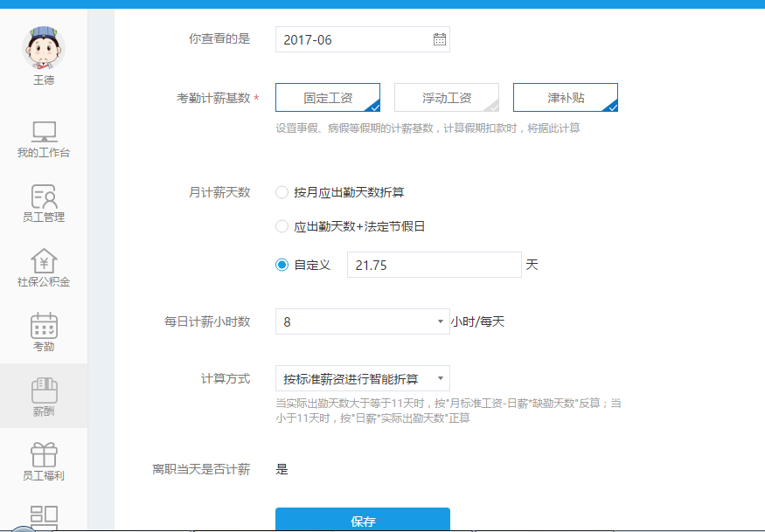Expand the 每日计薪小时数 dropdown
Image resolution: width=765 pixels, height=532 pixels.
363,321
